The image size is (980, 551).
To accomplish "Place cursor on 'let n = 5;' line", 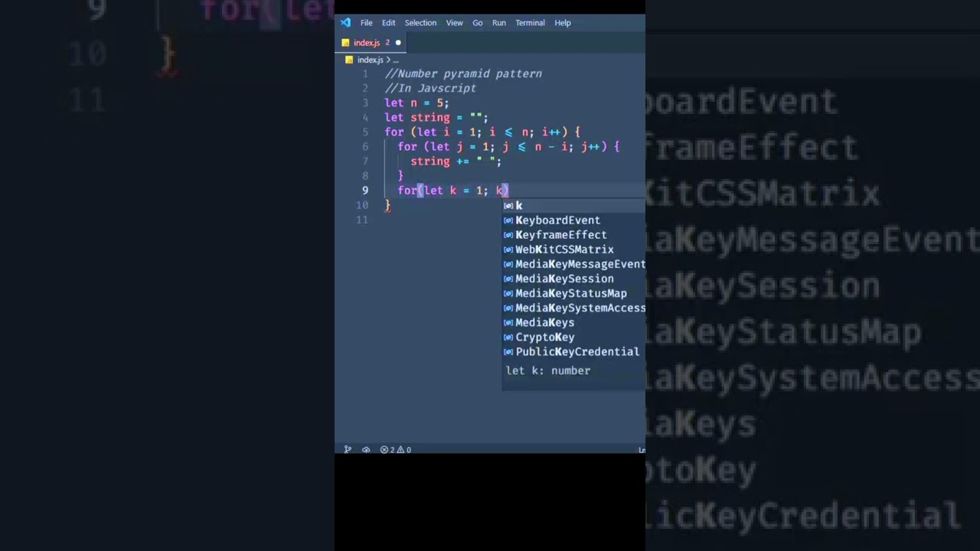I will point(417,103).
